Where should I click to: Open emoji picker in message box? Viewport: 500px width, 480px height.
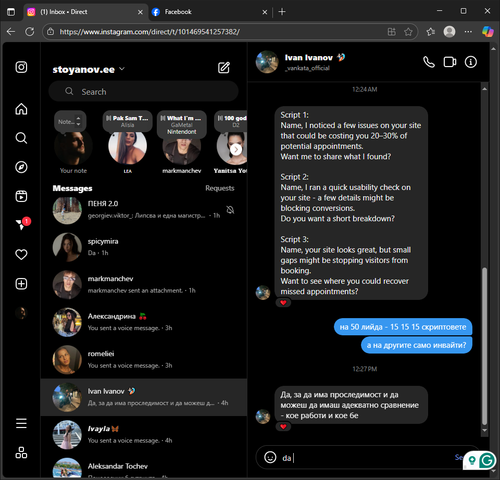pos(270,457)
